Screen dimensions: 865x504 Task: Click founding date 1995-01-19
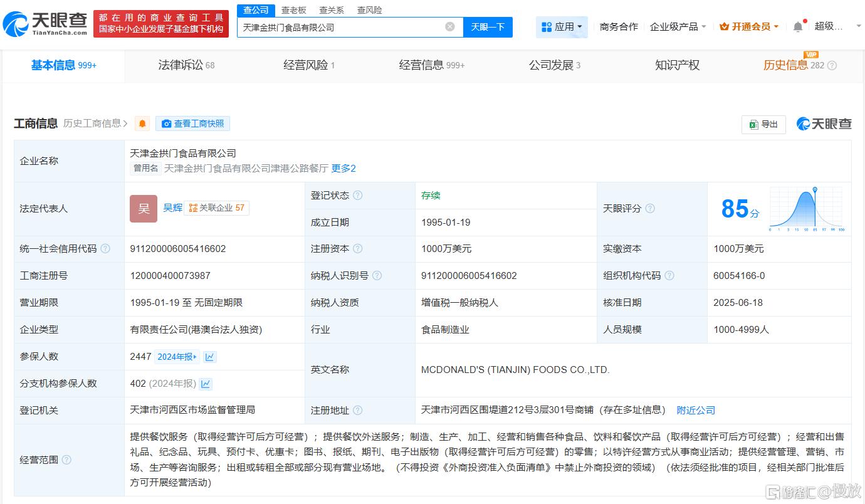(446, 222)
